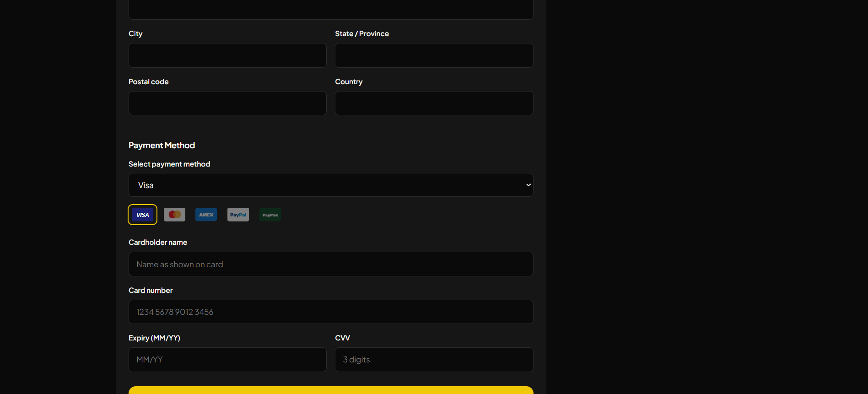Screen dimensions: 868x394
Task: Choose the PayPak payment icon
Action: click(270, 215)
